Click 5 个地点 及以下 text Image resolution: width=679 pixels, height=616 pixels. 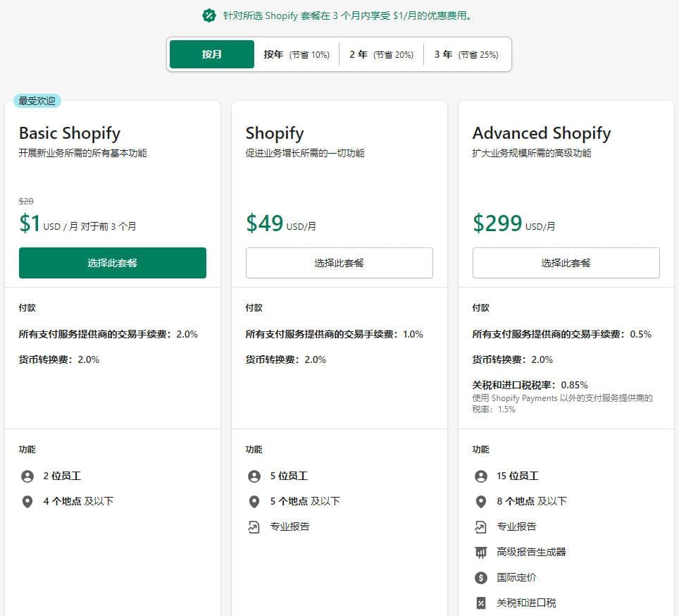tap(305, 502)
